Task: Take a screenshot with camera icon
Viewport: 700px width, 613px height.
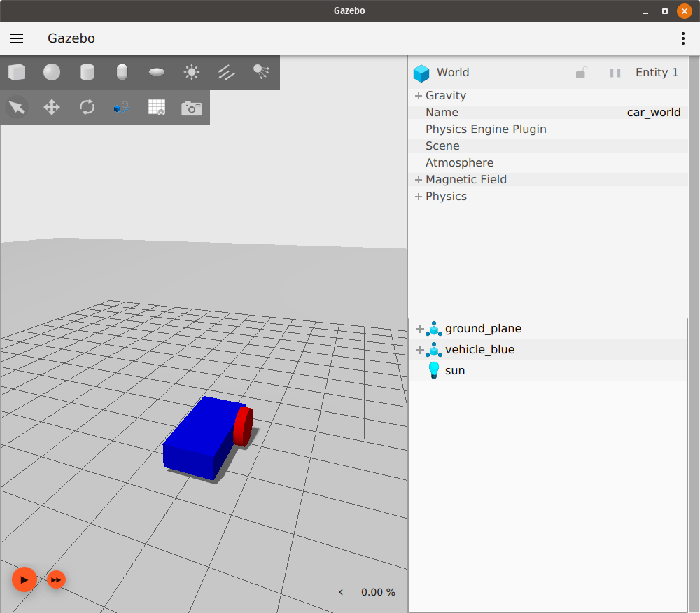Action: (192, 108)
